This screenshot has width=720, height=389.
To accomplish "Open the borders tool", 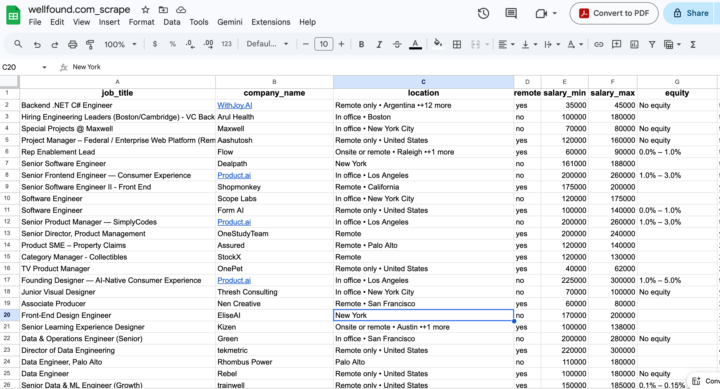I will click(457, 45).
